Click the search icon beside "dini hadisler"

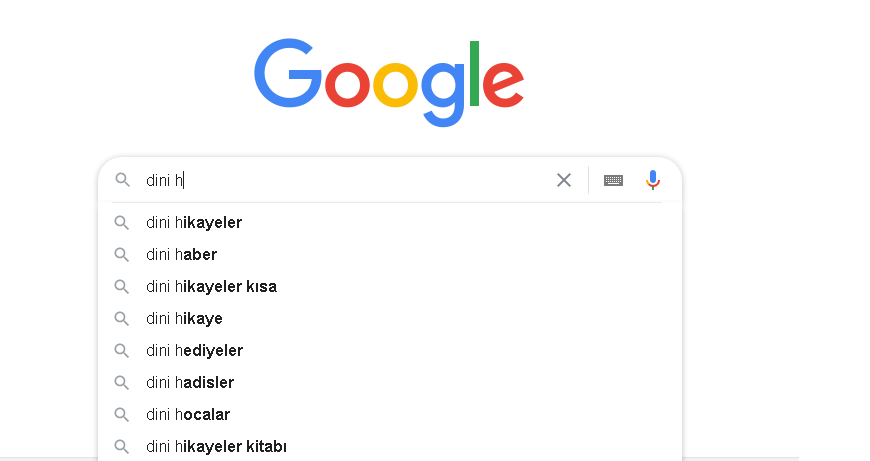[122, 382]
